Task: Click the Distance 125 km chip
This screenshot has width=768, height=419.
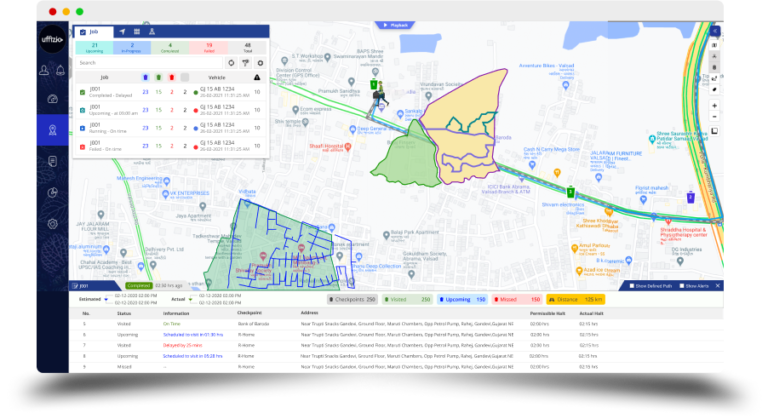Action: click(x=576, y=299)
